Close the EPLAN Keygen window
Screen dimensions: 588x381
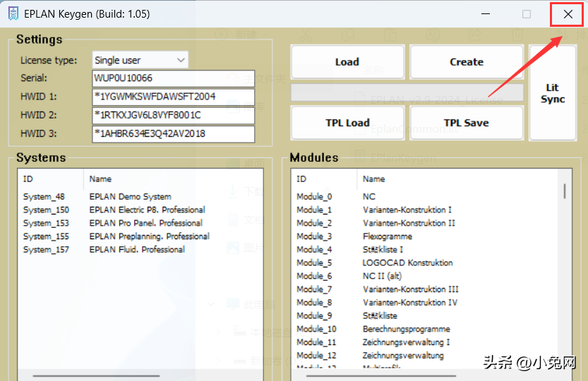click(568, 14)
